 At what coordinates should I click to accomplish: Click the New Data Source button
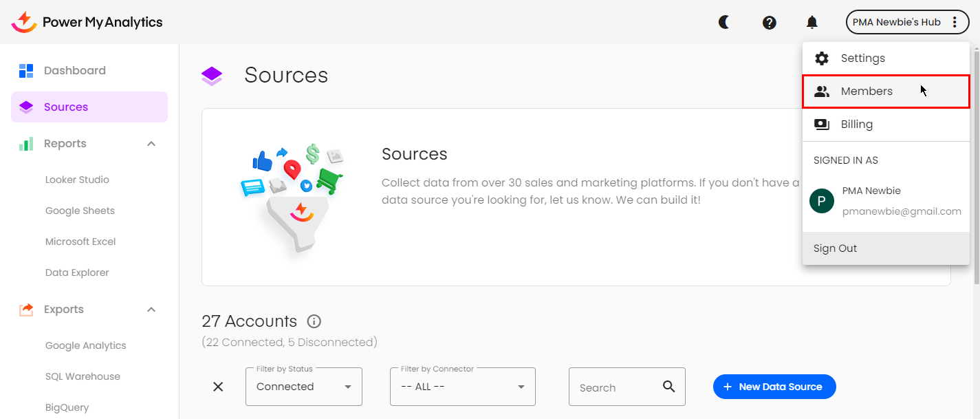tap(774, 387)
